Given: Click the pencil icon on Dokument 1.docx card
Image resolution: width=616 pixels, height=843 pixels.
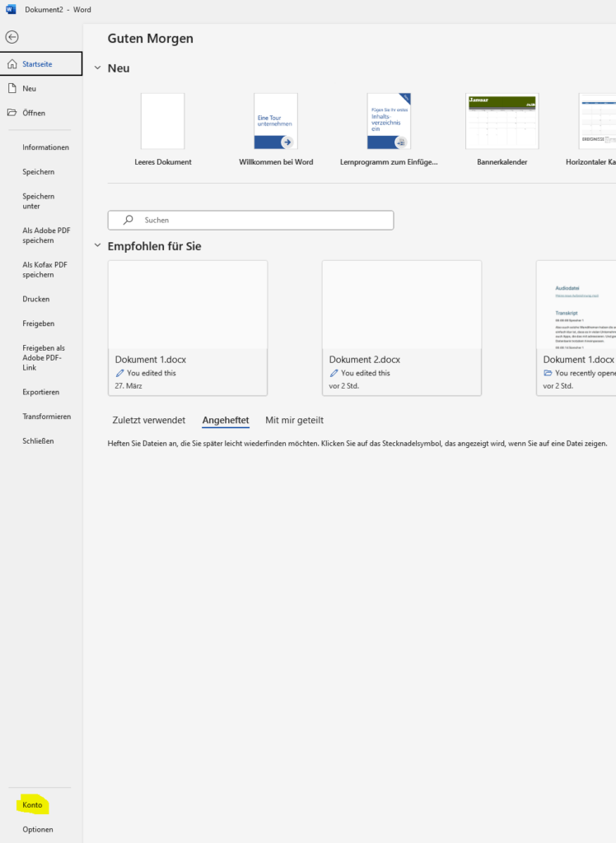Looking at the screenshot, I should 119,373.
